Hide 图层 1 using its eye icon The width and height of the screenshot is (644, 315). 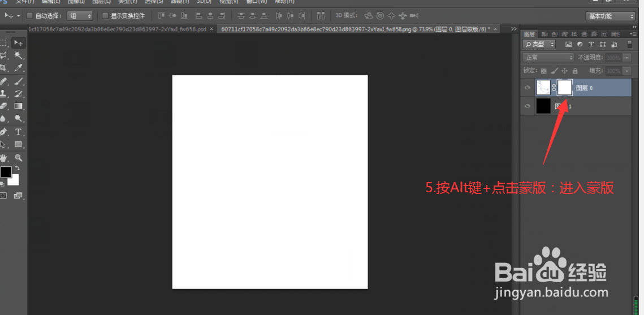[x=528, y=106]
